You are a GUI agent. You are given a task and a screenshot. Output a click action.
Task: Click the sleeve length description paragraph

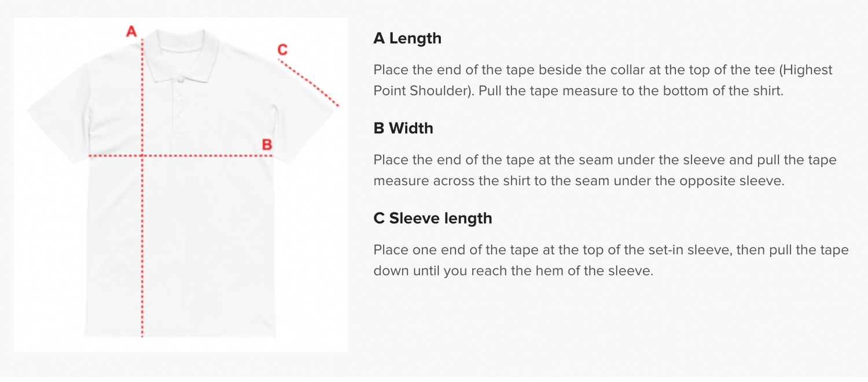[610, 260]
